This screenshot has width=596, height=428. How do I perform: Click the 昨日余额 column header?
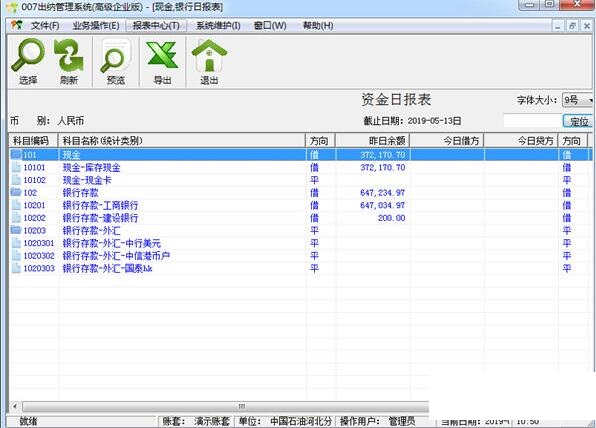click(372, 141)
